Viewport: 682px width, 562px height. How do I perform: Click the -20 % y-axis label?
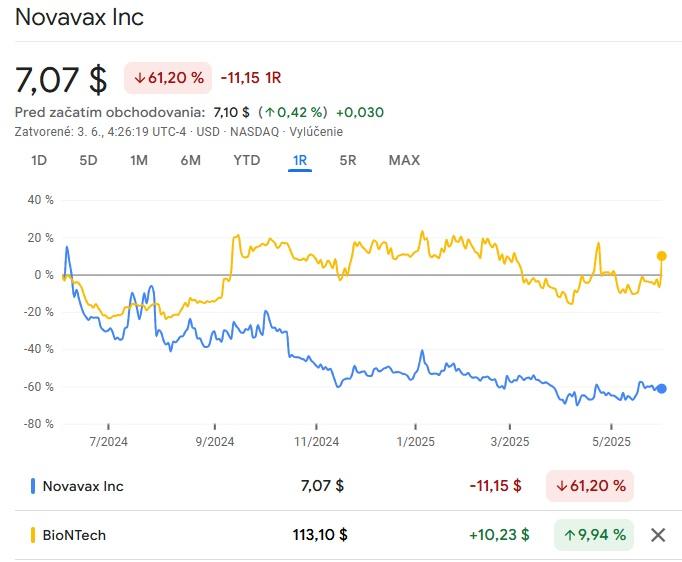(39, 312)
